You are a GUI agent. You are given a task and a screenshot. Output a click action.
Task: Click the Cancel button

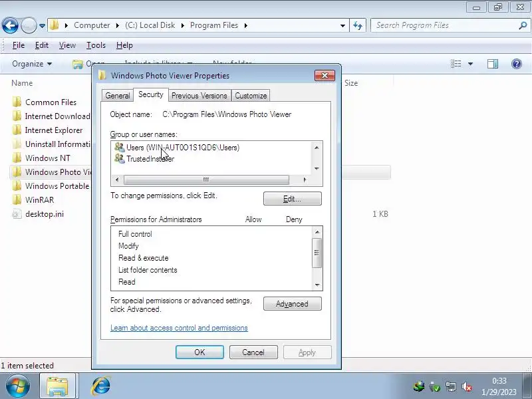pos(253,352)
